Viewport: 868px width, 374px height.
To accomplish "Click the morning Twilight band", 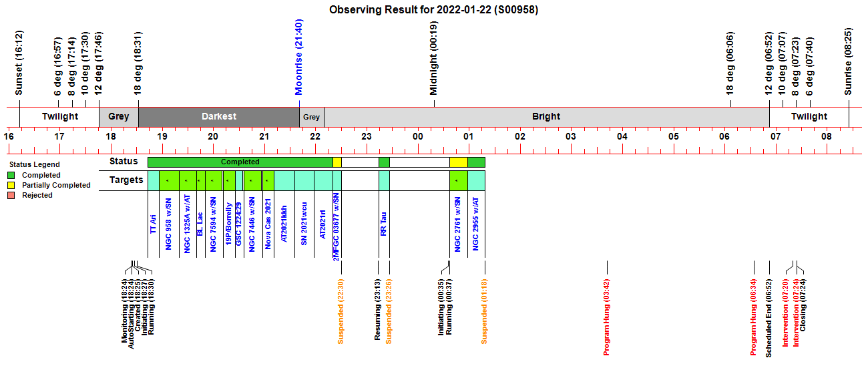I will pos(809,116).
